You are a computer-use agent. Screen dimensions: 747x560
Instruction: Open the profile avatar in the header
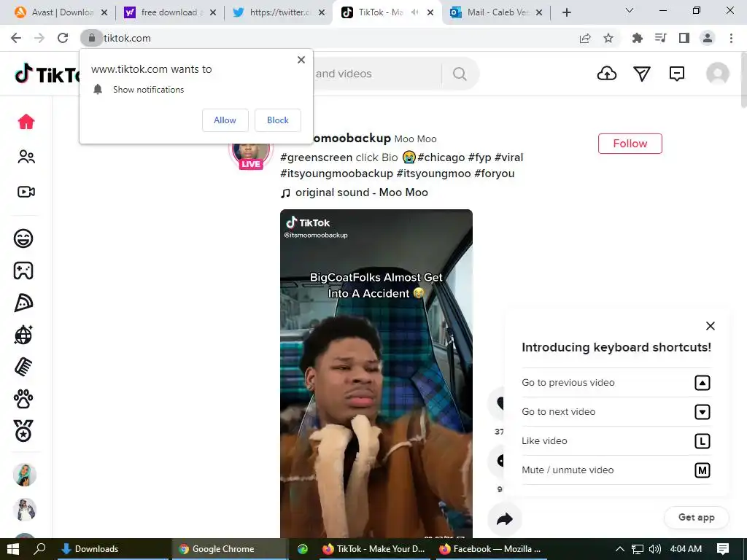(718, 74)
